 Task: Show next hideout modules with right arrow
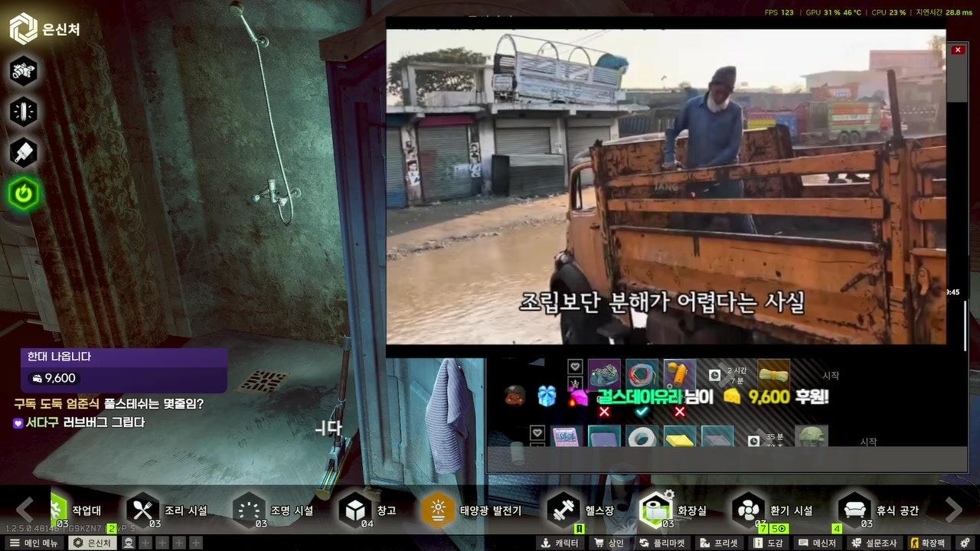click(954, 510)
